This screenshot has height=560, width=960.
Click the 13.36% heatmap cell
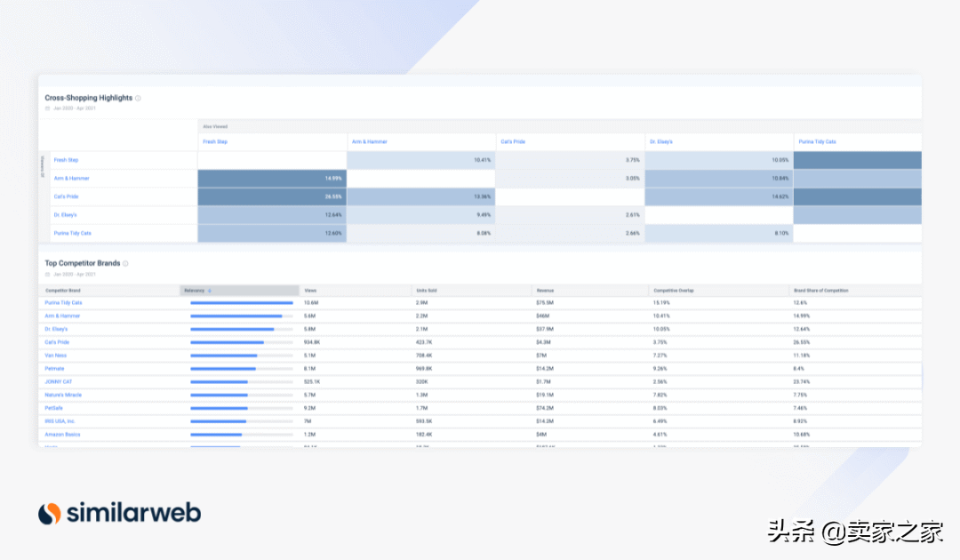coord(421,197)
